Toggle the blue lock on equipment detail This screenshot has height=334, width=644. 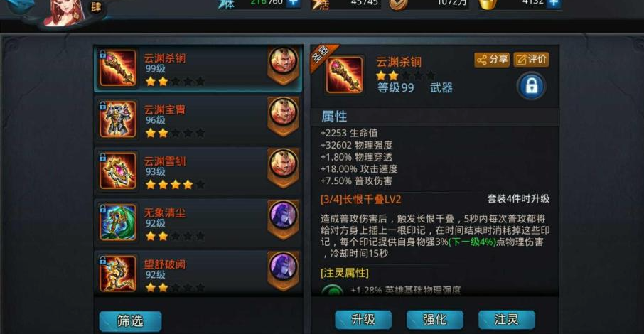[531, 86]
